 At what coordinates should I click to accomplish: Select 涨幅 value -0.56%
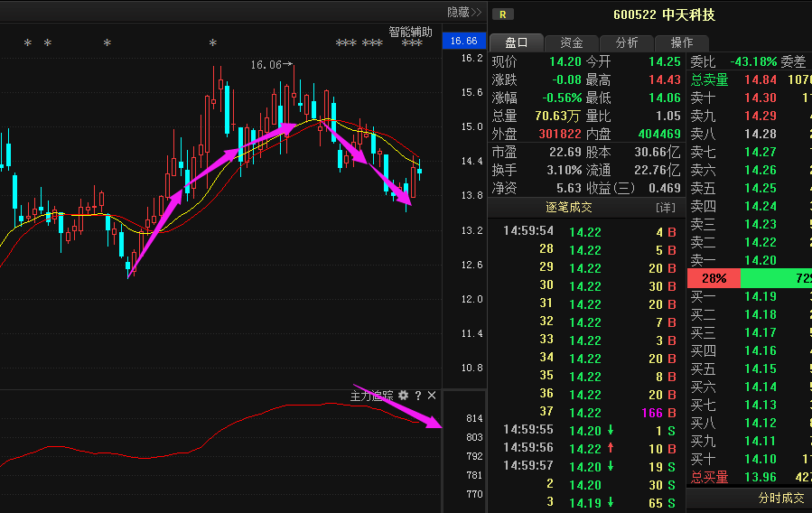562,98
